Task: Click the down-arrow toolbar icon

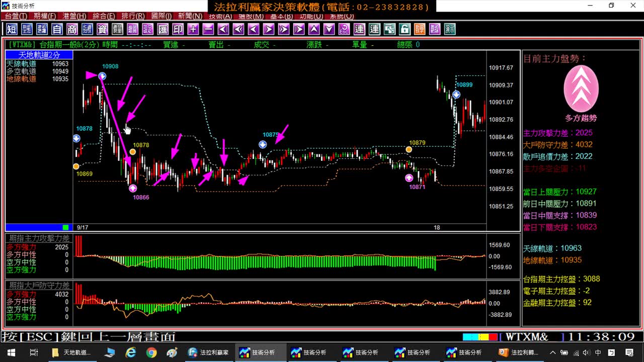Action: (329, 29)
